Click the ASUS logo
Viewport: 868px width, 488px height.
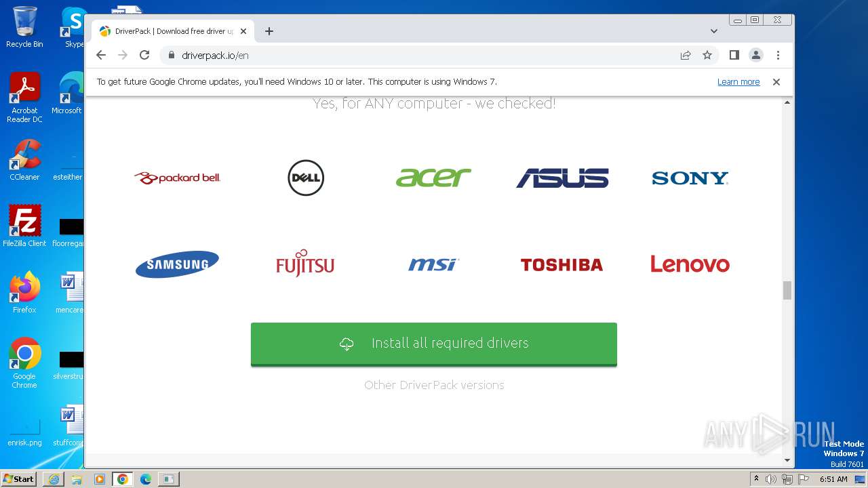(x=562, y=178)
